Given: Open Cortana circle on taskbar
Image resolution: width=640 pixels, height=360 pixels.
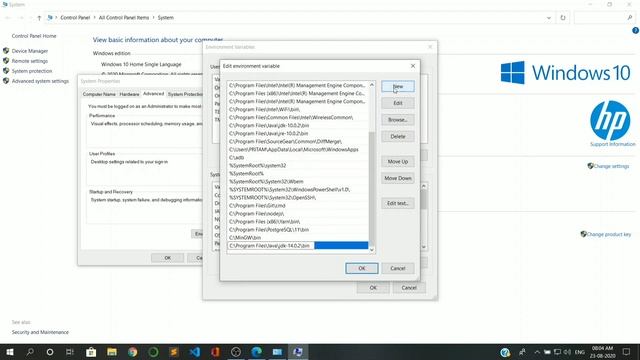Looking at the screenshot, I should coord(50,352).
